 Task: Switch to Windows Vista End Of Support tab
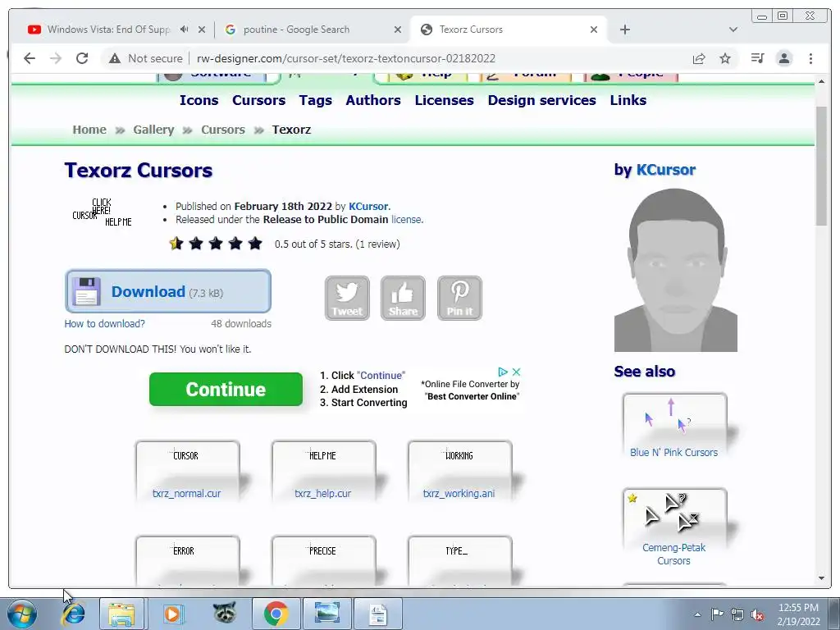(108, 30)
